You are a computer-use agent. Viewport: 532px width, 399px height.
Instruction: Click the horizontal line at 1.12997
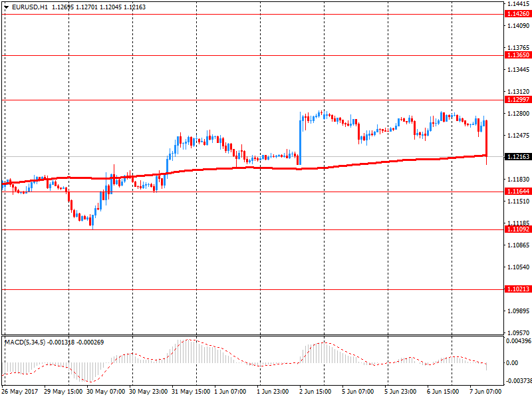[x=253, y=100]
